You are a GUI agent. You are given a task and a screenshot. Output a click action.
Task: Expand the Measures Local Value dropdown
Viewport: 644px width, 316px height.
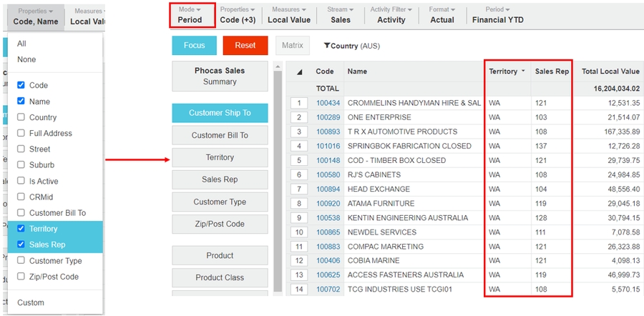[288, 15]
